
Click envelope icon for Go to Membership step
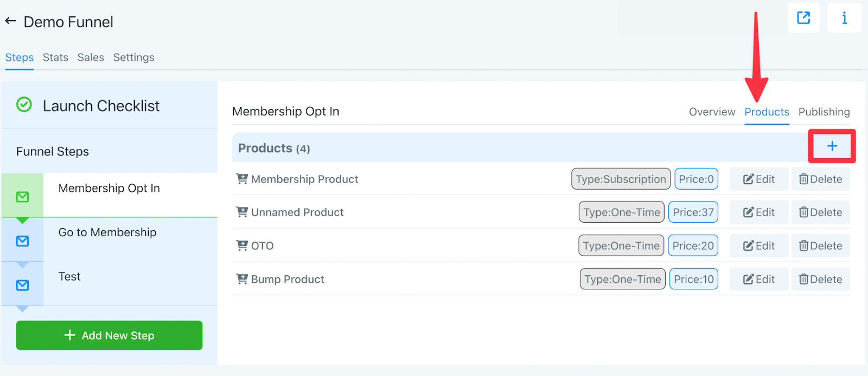pyautogui.click(x=22, y=241)
